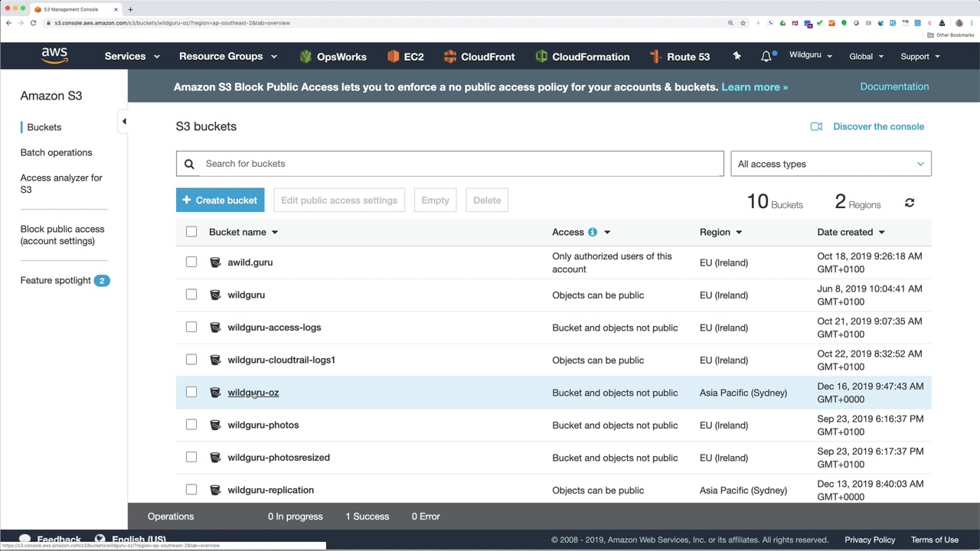This screenshot has height=551, width=980.
Task: Follow the Learn more link in banner
Action: 754,86
